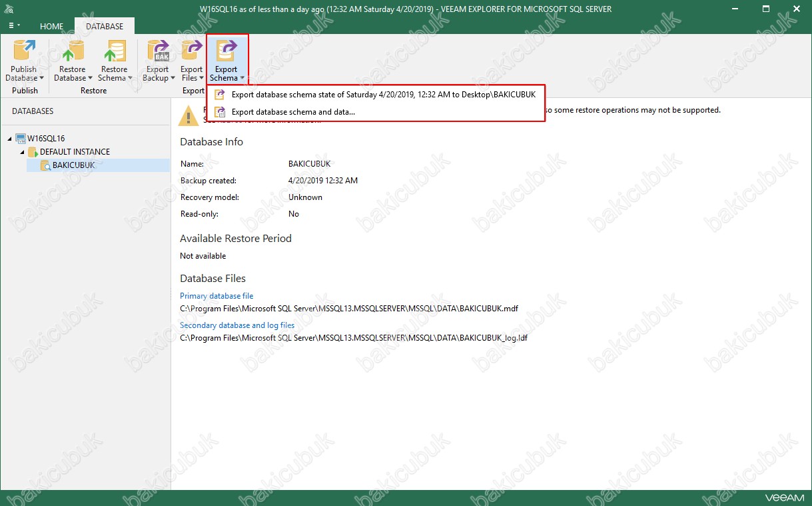Viewport: 812px width, 506px height.
Task: Click the Not available restore period text
Action: click(203, 256)
